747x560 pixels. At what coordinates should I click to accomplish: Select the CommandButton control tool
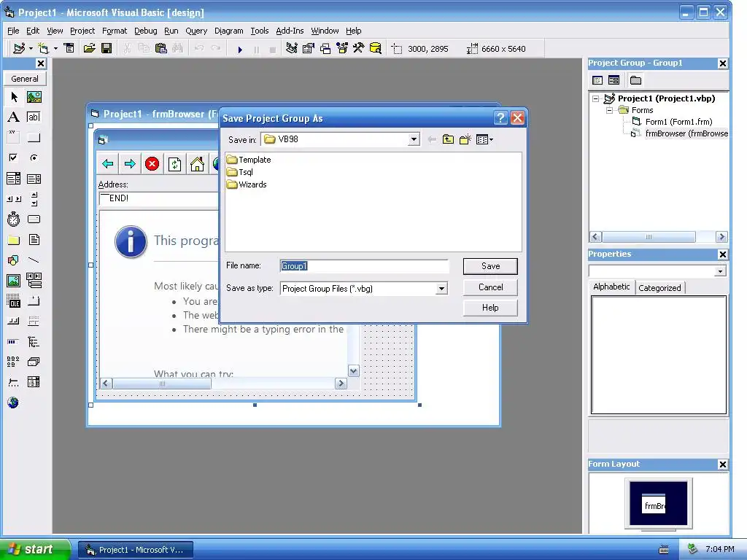[34, 138]
